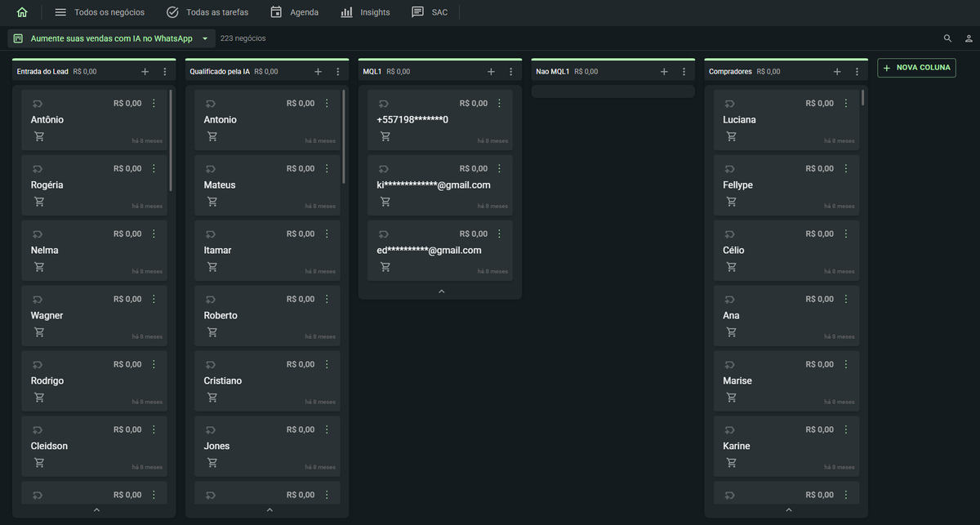The width and height of the screenshot is (980, 525).
Task: Click the shopping cart icon on Antônio's card
Action: [x=38, y=136]
